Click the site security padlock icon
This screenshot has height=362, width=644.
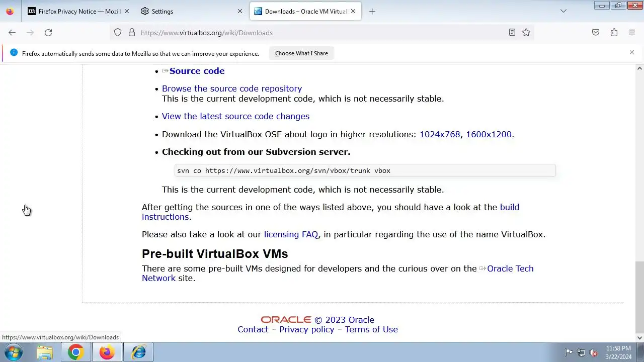click(132, 33)
